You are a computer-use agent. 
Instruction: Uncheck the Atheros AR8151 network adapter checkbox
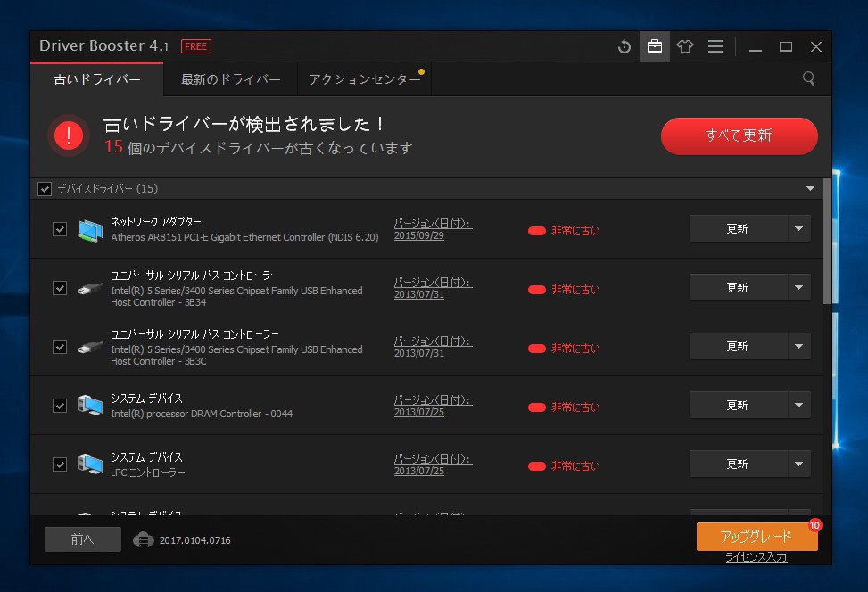click(x=60, y=229)
